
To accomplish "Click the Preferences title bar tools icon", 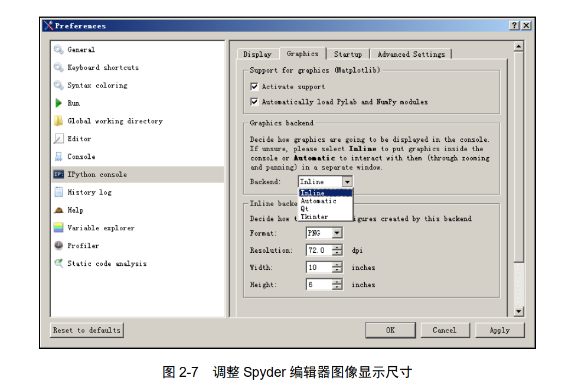I will coord(48,25).
